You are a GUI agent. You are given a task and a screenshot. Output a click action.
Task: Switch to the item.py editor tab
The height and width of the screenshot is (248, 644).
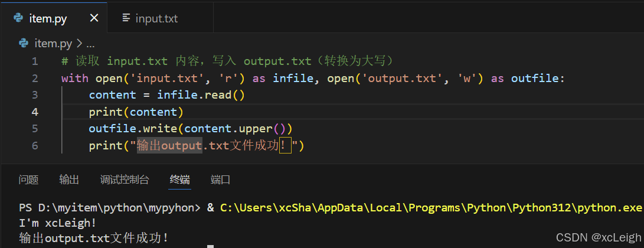click(53, 18)
